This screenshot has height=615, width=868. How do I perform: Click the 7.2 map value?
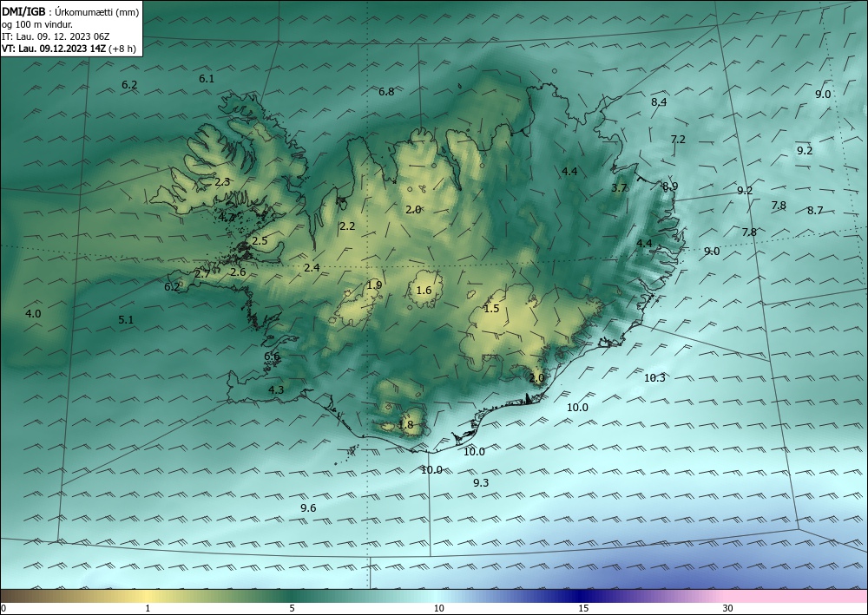coord(678,140)
